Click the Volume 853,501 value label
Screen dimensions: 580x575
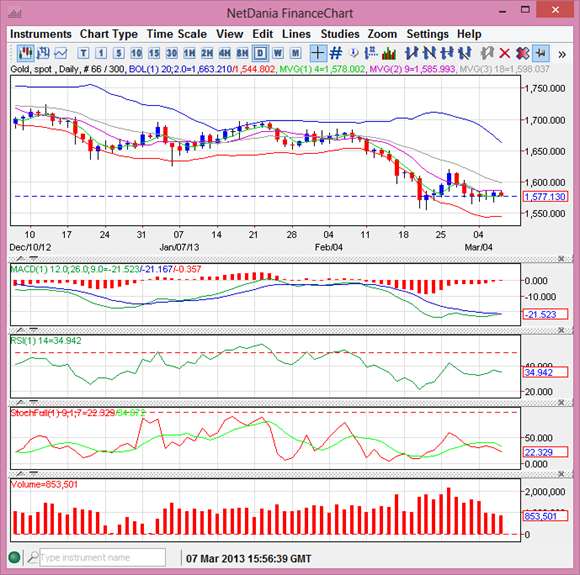pos(545,516)
